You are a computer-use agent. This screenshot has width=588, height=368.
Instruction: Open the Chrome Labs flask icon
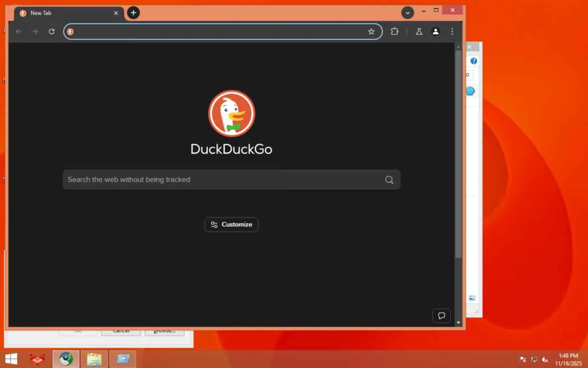coord(419,32)
